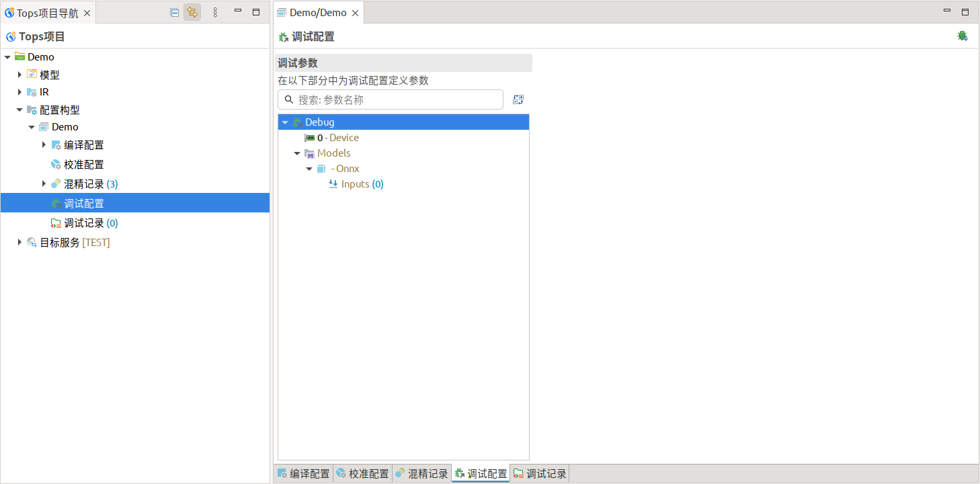The width and height of the screenshot is (980, 484).
Task: Click the IR folder icon
Action: coord(32,92)
